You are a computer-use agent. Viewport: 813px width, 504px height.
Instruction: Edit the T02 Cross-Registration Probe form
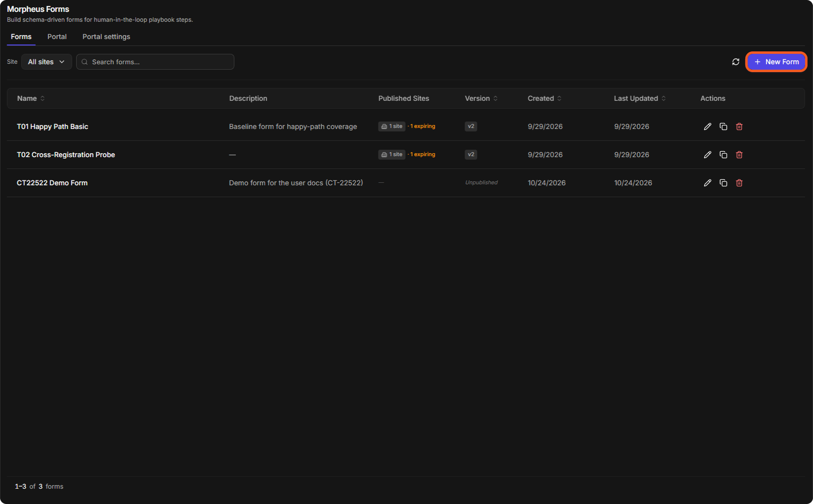(x=708, y=155)
